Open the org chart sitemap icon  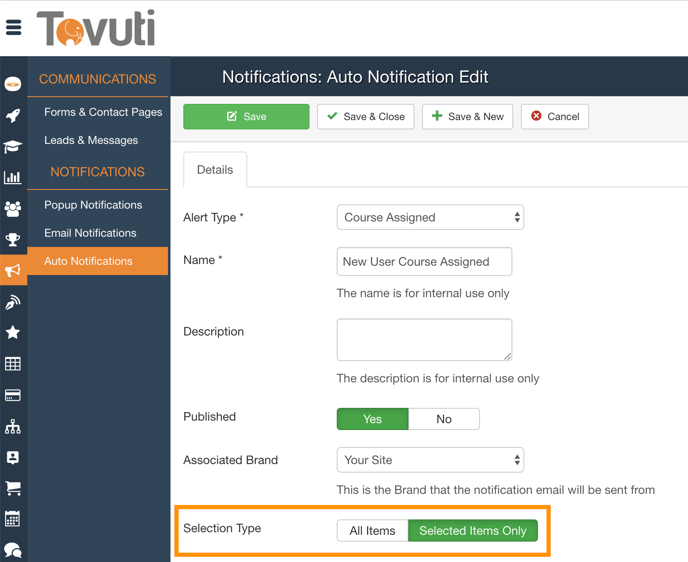(13, 427)
